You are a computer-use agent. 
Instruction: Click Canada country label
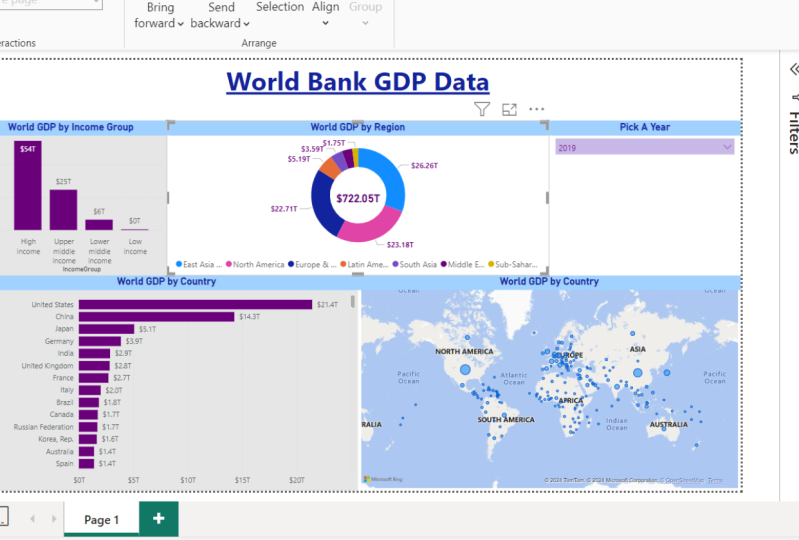(x=62, y=415)
